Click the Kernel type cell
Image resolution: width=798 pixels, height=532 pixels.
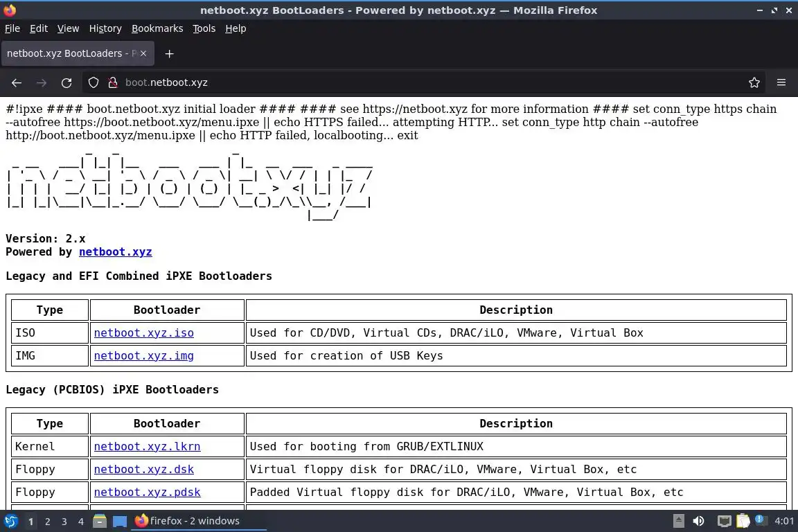50,447
